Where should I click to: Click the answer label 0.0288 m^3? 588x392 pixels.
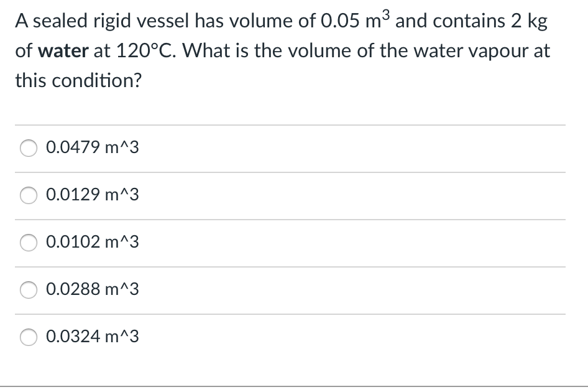[92, 290]
